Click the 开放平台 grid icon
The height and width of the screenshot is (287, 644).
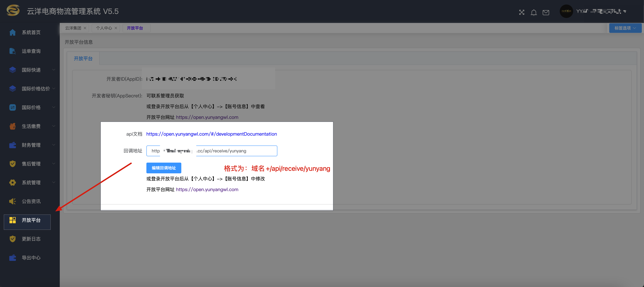12,220
